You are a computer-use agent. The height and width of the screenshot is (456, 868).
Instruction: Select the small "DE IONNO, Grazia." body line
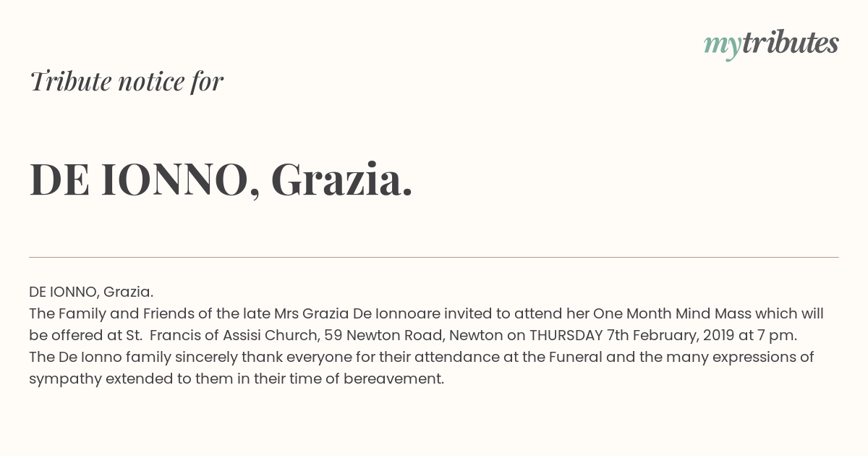[91, 292]
